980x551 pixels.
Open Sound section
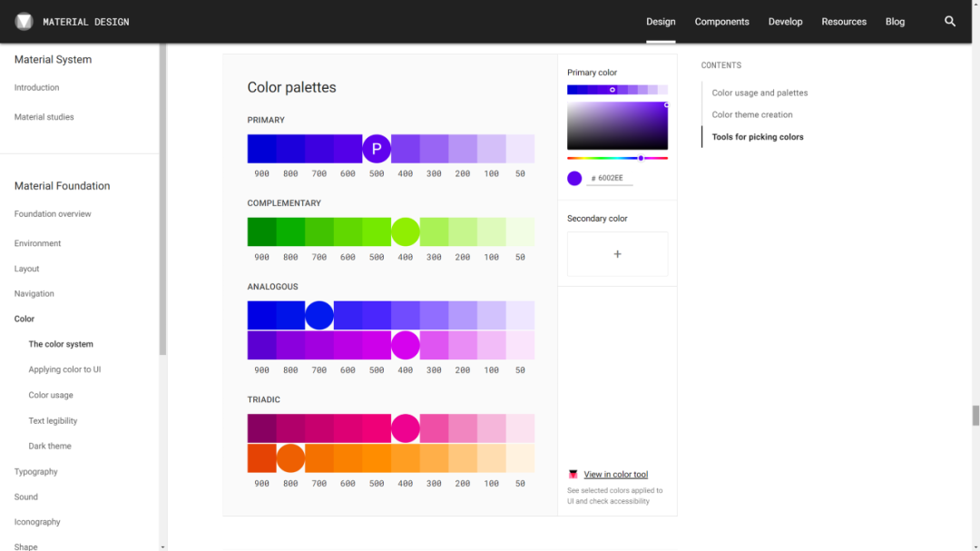coord(26,497)
